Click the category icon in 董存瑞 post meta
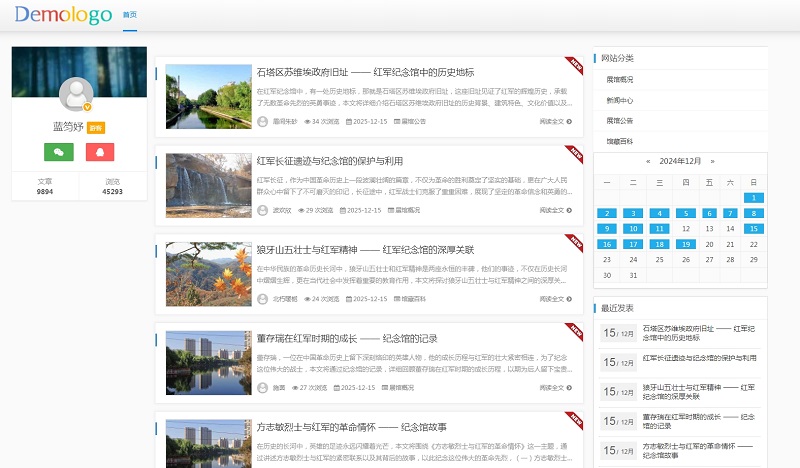The width and height of the screenshot is (800, 468). click(385, 388)
